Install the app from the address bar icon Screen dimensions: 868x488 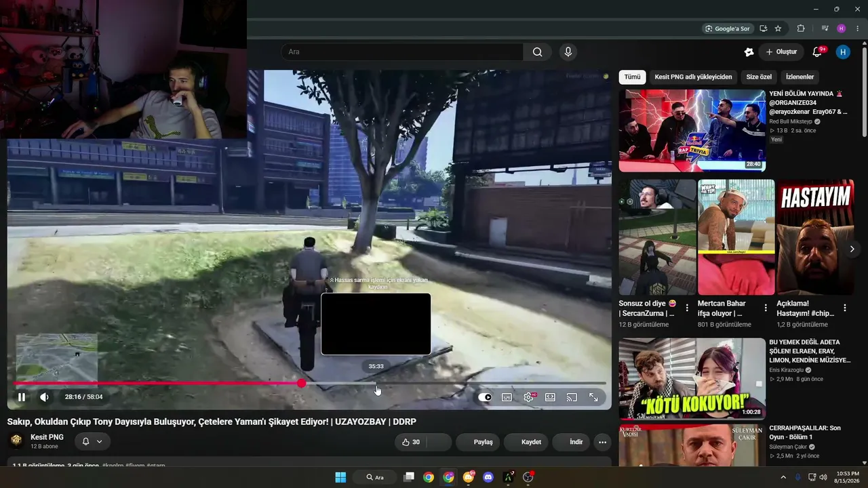coord(764,28)
